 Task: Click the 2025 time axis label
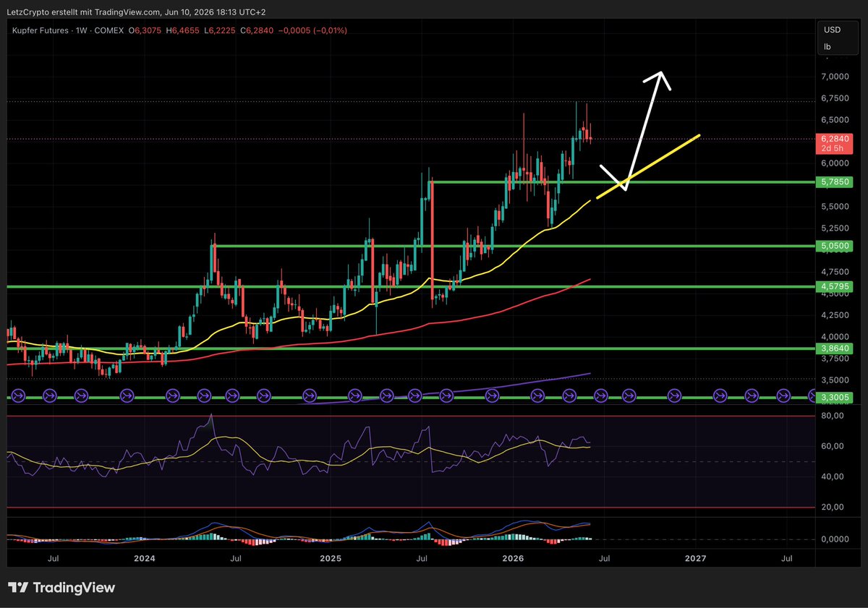[x=330, y=558]
